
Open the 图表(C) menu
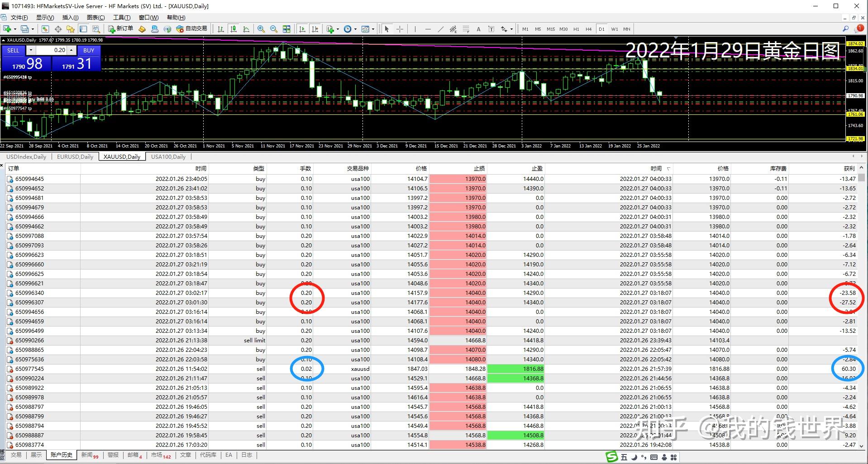point(95,17)
